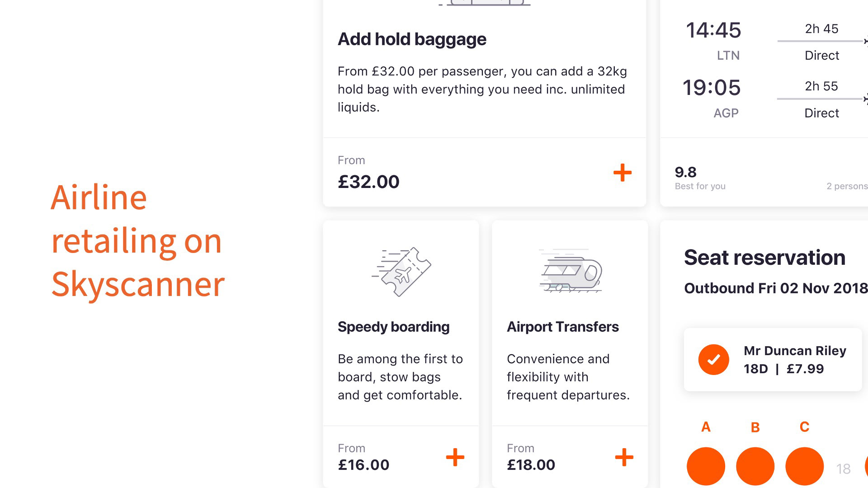Choose seat C in row 18
Screen dimensions: 868x488
coord(804,466)
